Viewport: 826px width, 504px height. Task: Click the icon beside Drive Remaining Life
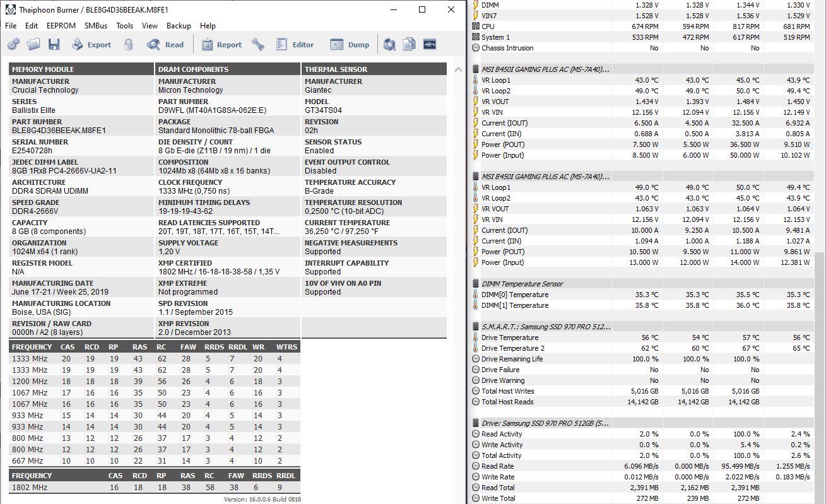(476, 359)
